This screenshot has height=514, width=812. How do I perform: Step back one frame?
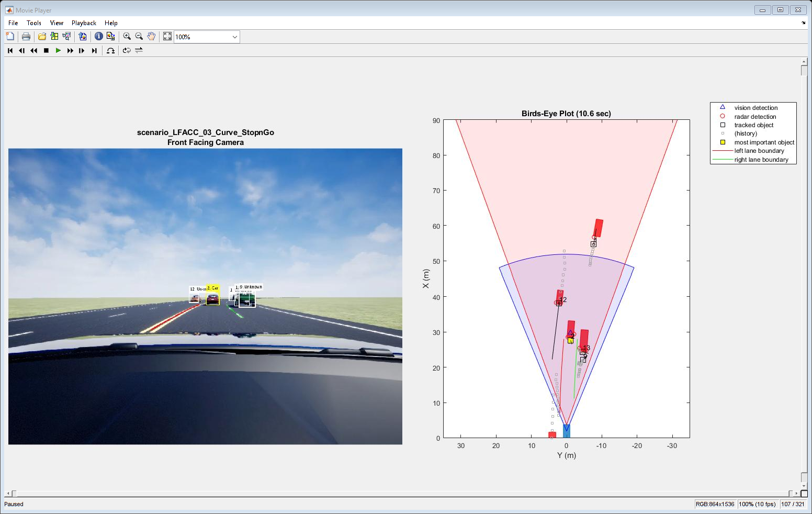21,50
